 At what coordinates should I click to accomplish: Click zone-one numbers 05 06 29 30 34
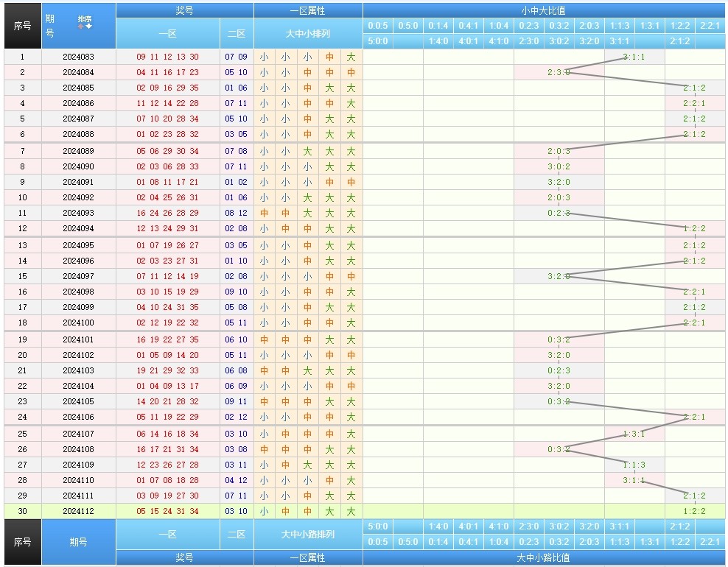(x=167, y=151)
